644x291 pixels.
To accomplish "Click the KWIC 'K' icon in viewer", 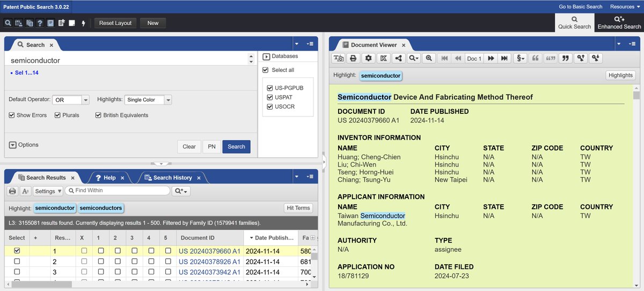I will click(x=383, y=58).
